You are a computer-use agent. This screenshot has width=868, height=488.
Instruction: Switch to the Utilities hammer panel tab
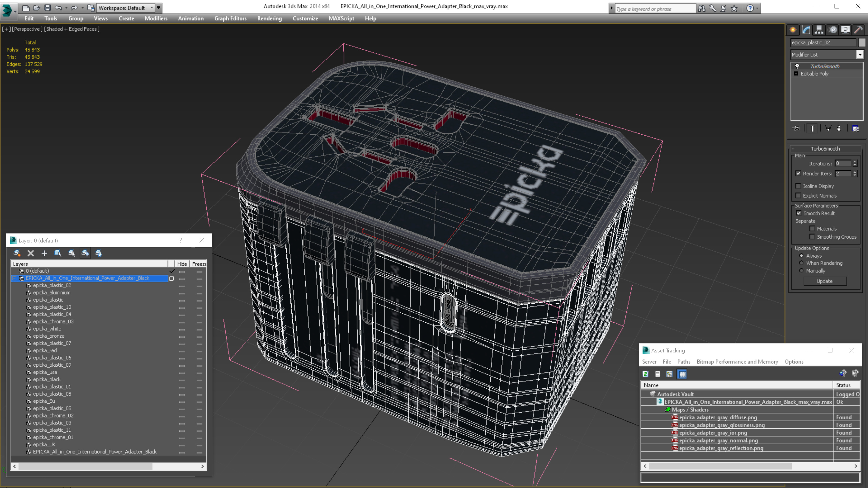(x=859, y=30)
